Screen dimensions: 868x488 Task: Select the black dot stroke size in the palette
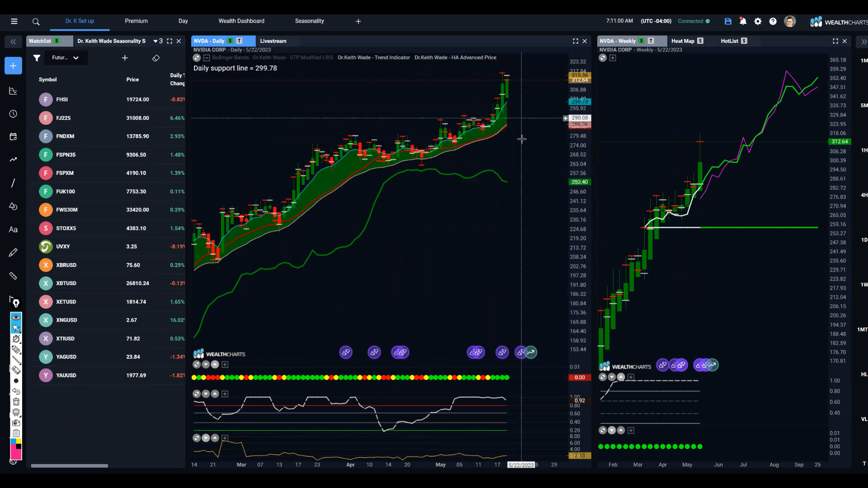coord(16,381)
